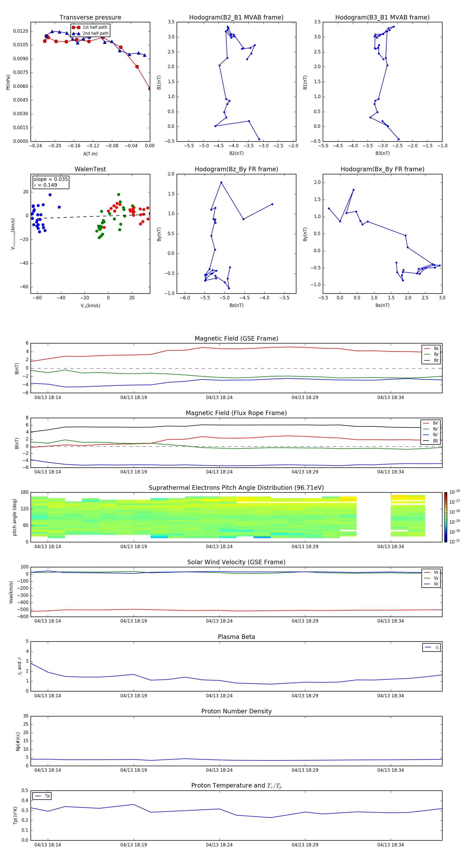The height and width of the screenshot is (868, 473).
Task: Click the "Hodogram(Bx_By FR frame)" title
Action: (x=382, y=169)
